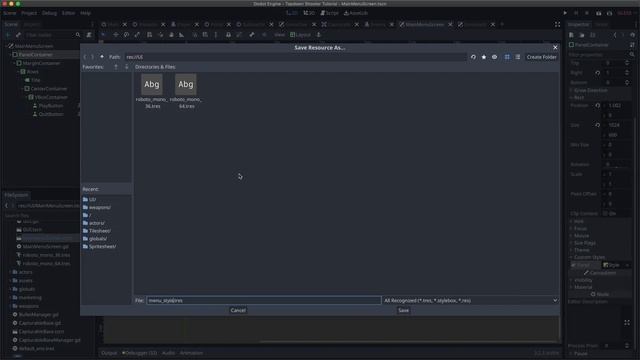Screen dimensions: 640x360
Task: Open the Output bottom panel
Action: 109,353
